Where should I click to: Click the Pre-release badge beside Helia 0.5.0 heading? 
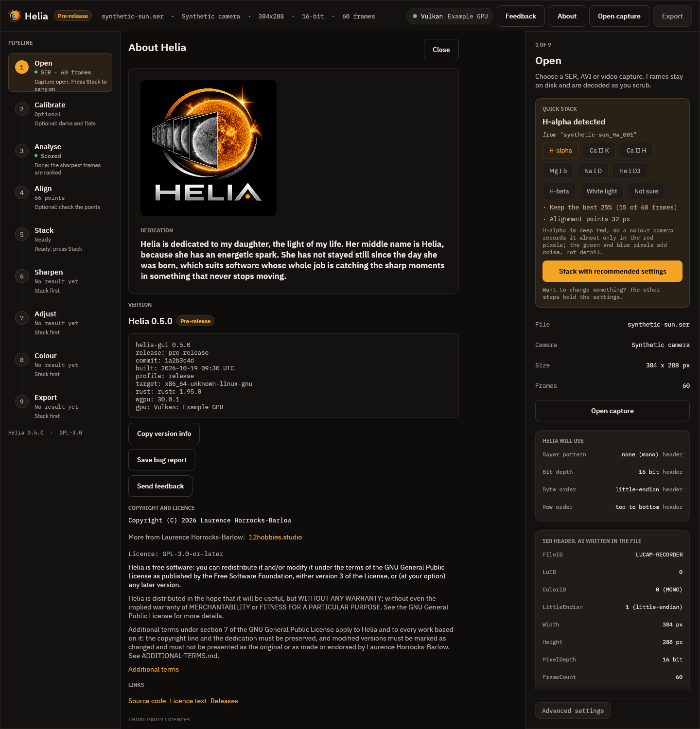pyautogui.click(x=195, y=321)
